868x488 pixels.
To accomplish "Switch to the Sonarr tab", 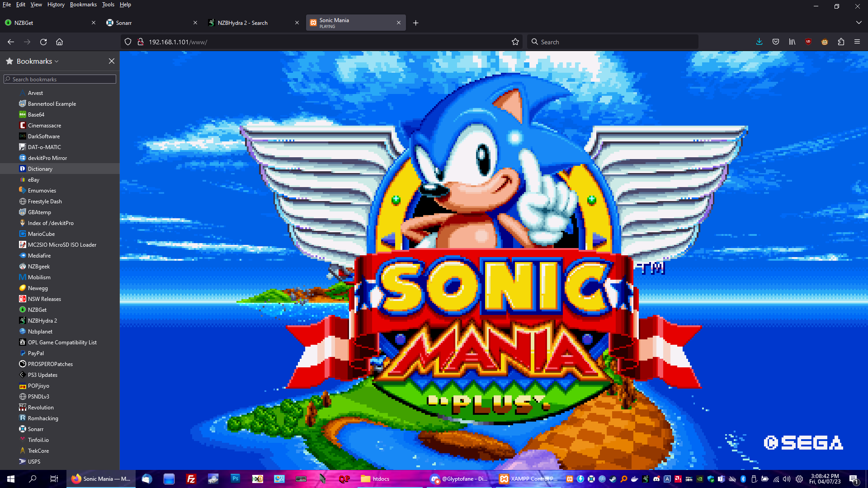I will [x=152, y=23].
